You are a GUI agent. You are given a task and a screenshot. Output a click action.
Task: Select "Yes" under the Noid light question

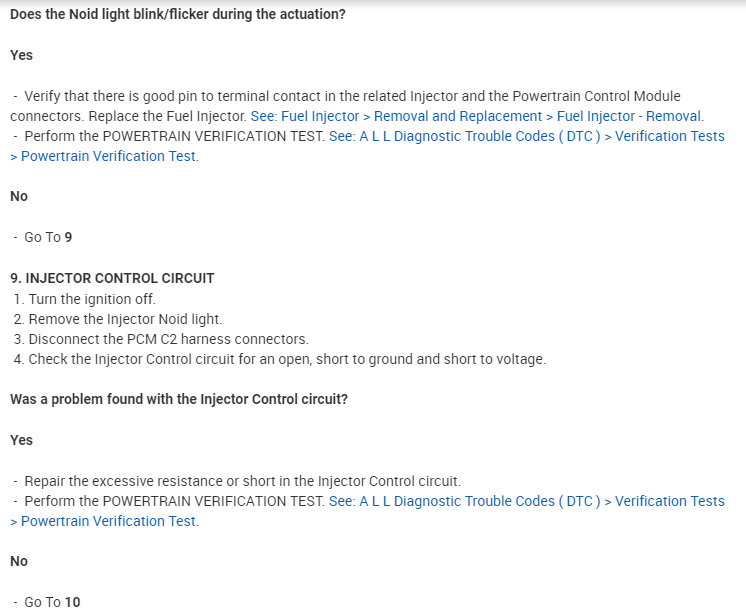click(21, 56)
